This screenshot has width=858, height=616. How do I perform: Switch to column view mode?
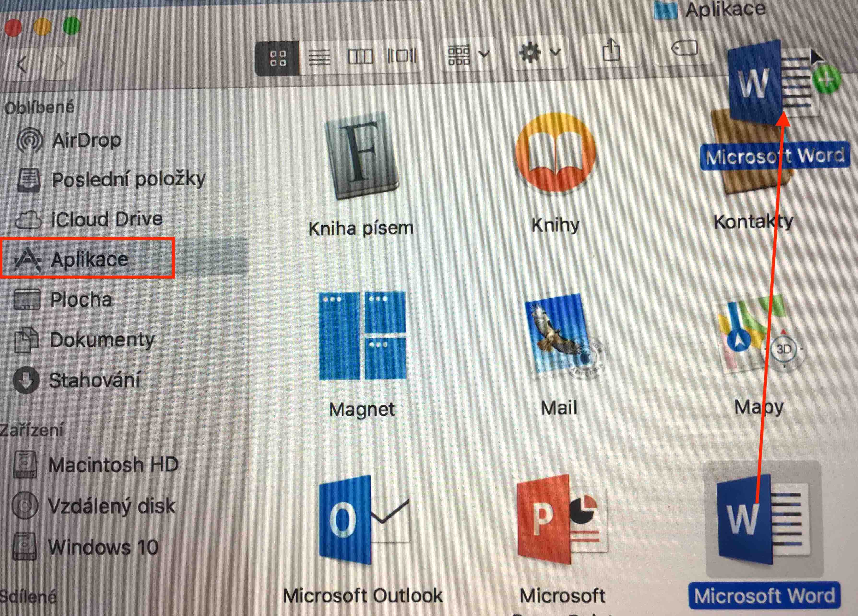(360, 57)
